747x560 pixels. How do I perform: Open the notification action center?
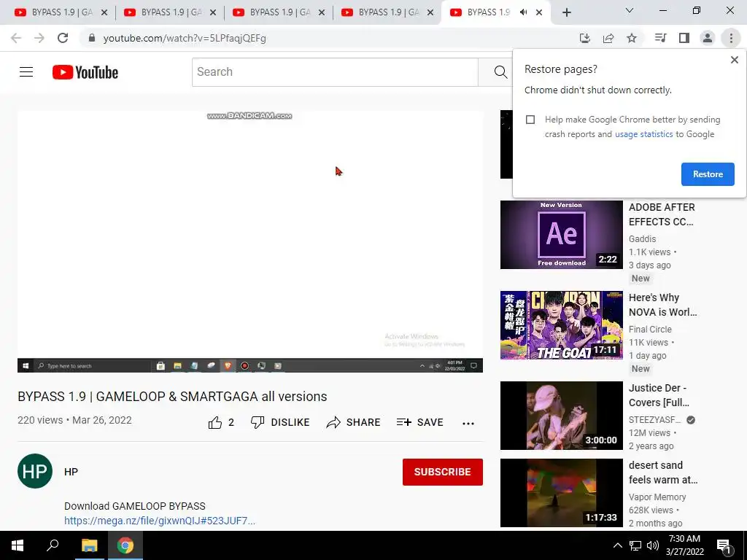pyautogui.click(x=724, y=545)
